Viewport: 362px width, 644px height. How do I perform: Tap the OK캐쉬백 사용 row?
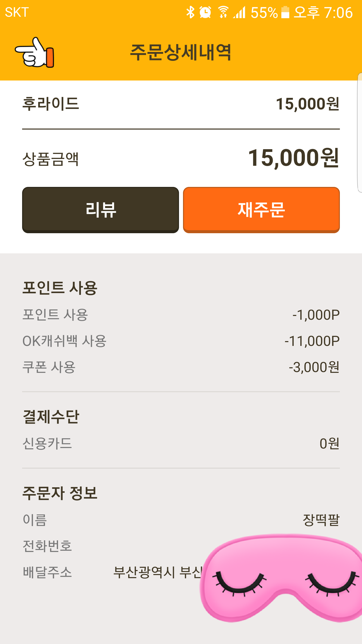click(x=181, y=341)
